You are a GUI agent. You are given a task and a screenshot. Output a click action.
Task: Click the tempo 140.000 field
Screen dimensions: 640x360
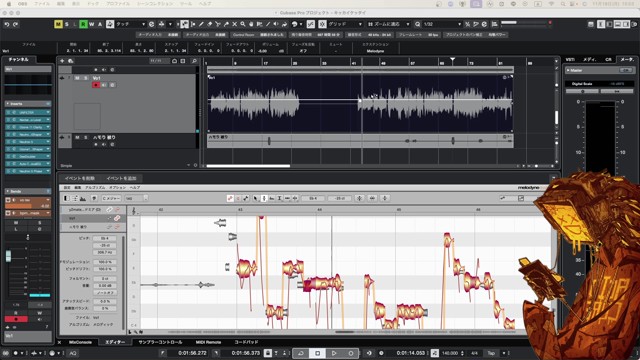tap(449, 353)
